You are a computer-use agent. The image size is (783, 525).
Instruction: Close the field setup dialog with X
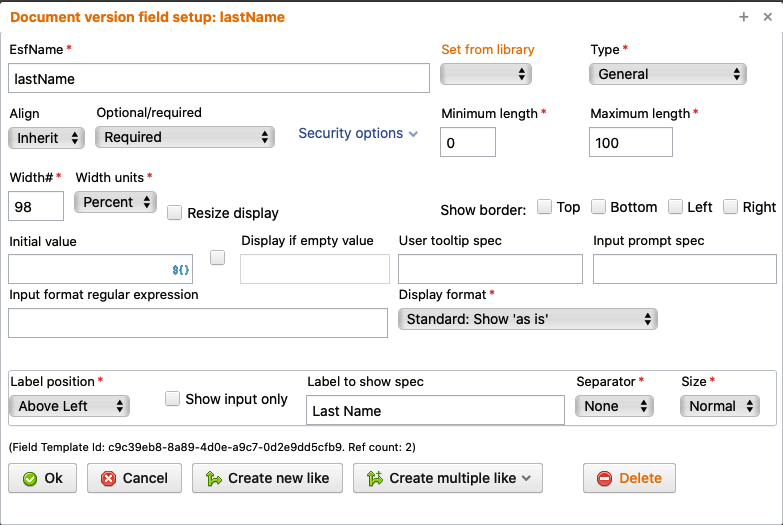(765, 17)
